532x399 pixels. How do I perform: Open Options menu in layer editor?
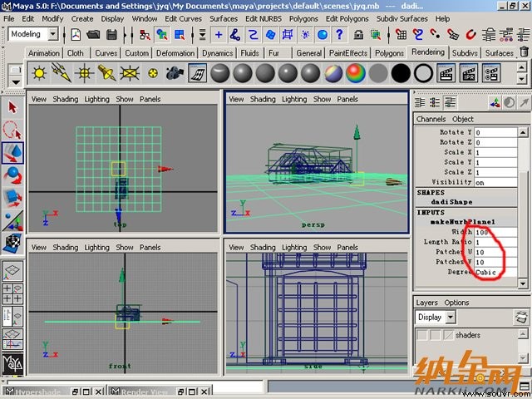(456, 303)
